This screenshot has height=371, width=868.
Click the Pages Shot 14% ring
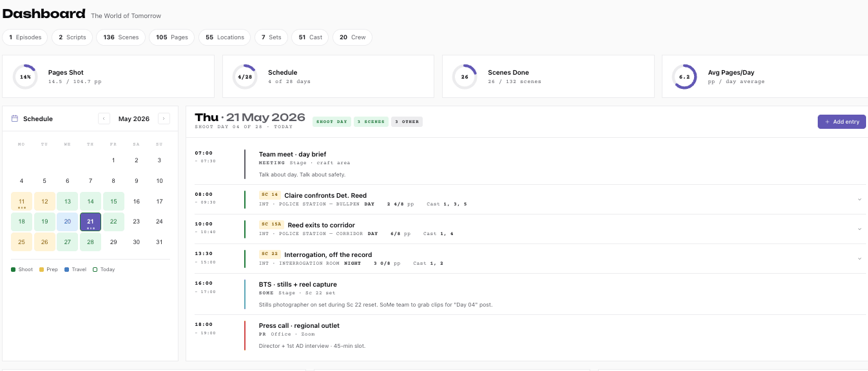click(25, 77)
